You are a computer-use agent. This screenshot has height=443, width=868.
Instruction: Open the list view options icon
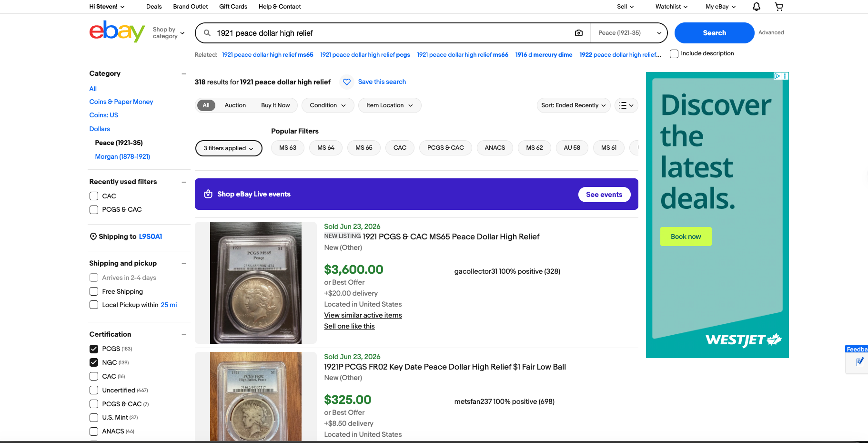(x=626, y=105)
